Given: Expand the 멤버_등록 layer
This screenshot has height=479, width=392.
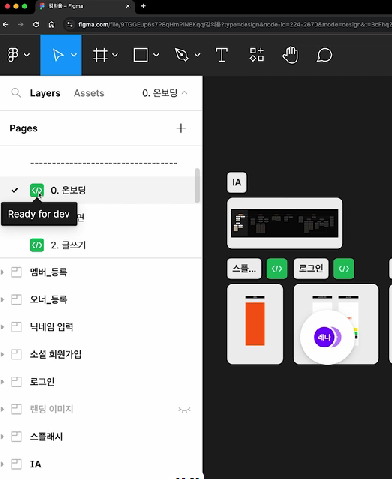Looking at the screenshot, I should 3,272.
